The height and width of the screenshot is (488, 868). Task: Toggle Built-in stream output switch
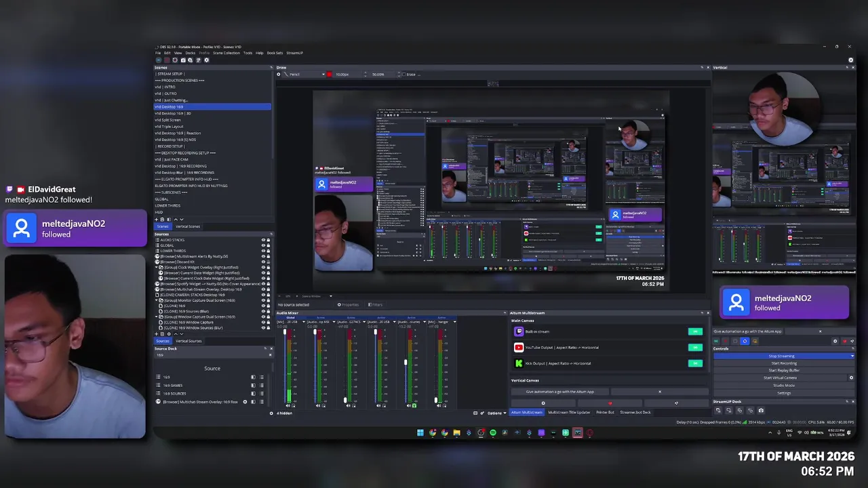[x=695, y=331]
